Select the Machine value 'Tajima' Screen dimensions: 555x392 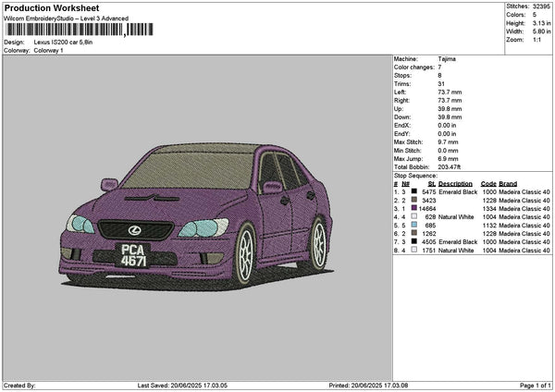[x=447, y=59]
